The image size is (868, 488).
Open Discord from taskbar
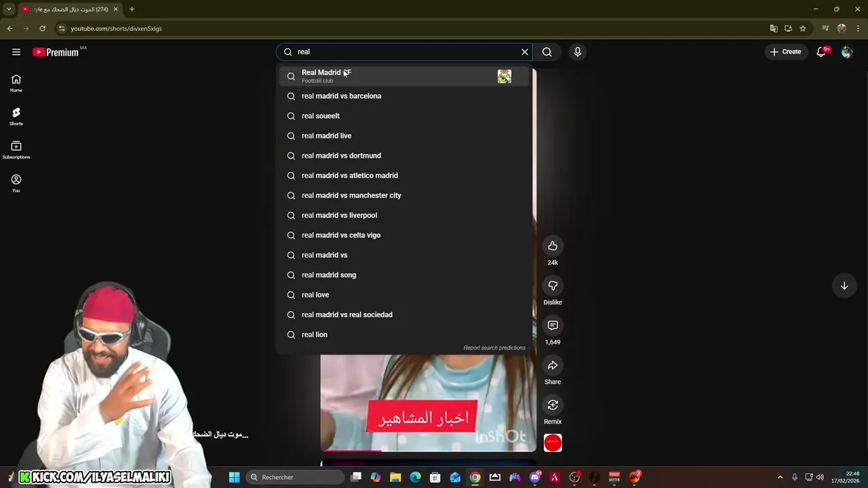534,477
